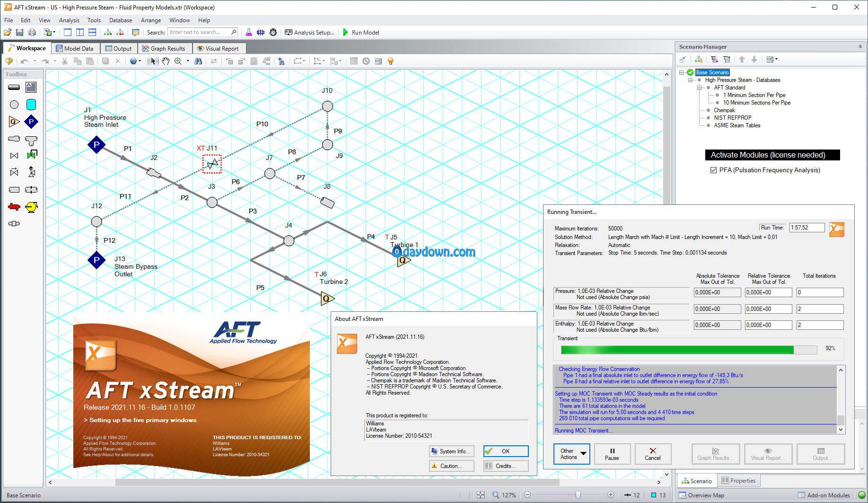The height and width of the screenshot is (503, 868).
Task: Toggle the PFA Pulsation Frequency Analysis checkbox
Action: 713,170
